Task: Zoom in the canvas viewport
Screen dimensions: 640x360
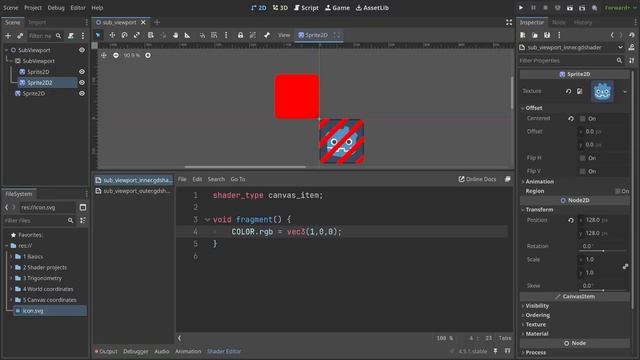Action: point(148,55)
